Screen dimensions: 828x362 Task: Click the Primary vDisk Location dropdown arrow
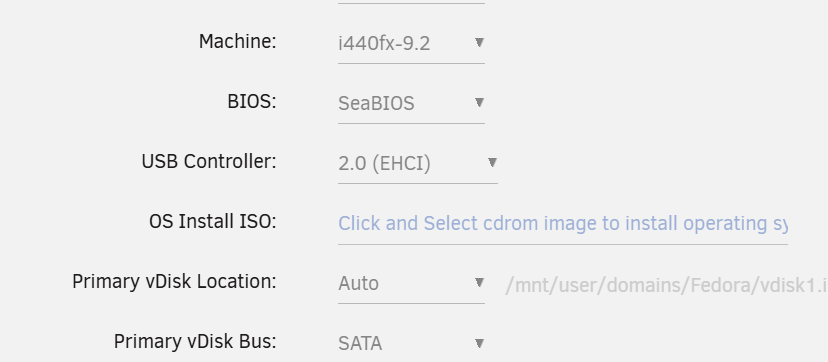tap(479, 282)
